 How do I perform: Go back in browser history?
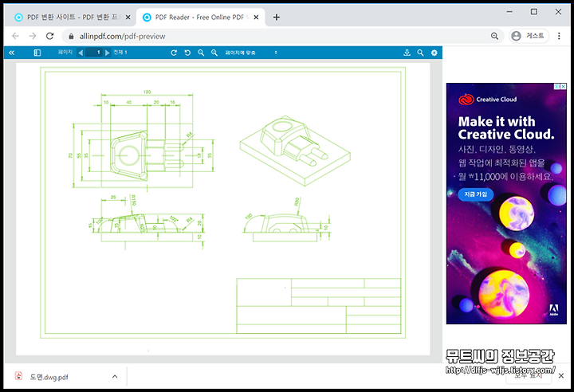15,36
